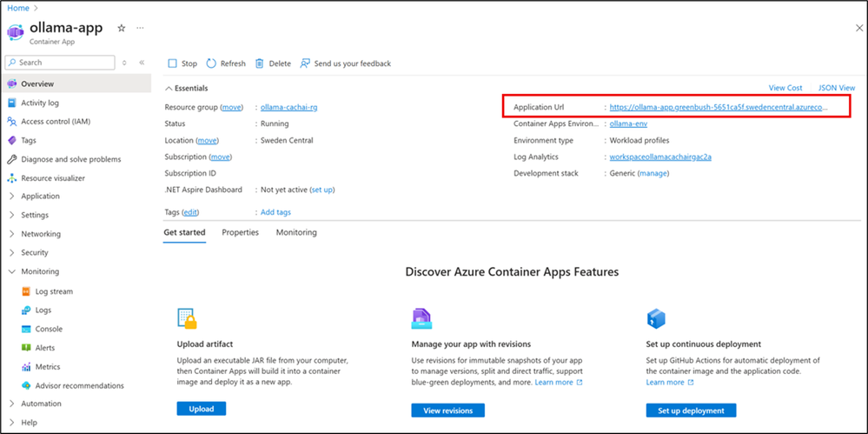Image resolution: width=868 pixels, height=434 pixels.
Task: Click the Activity log icon
Action: pos(11,103)
